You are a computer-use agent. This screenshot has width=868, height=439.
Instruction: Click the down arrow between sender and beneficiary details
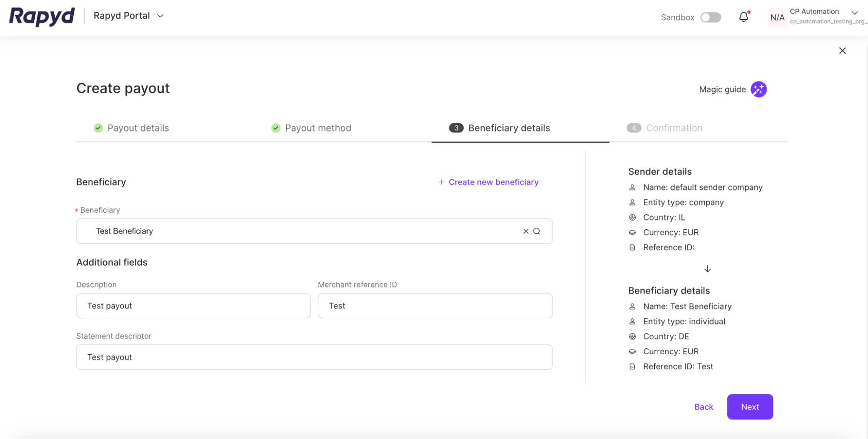coord(707,268)
